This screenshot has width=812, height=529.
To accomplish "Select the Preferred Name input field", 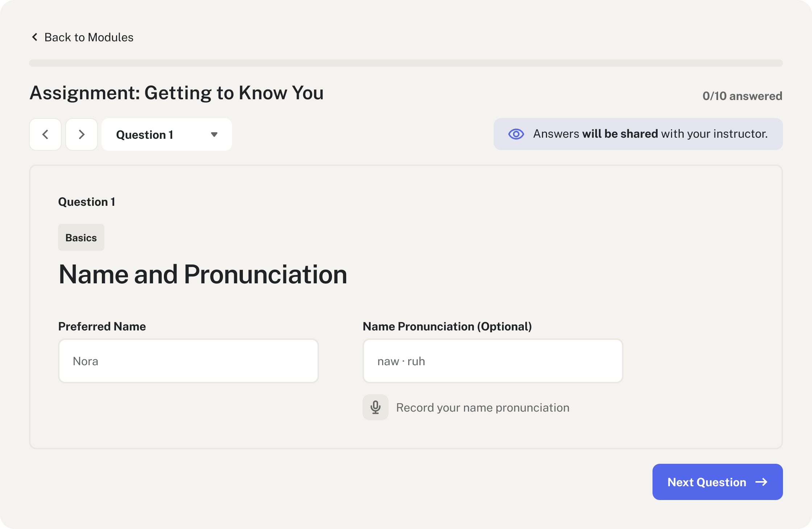I will point(188,361).
